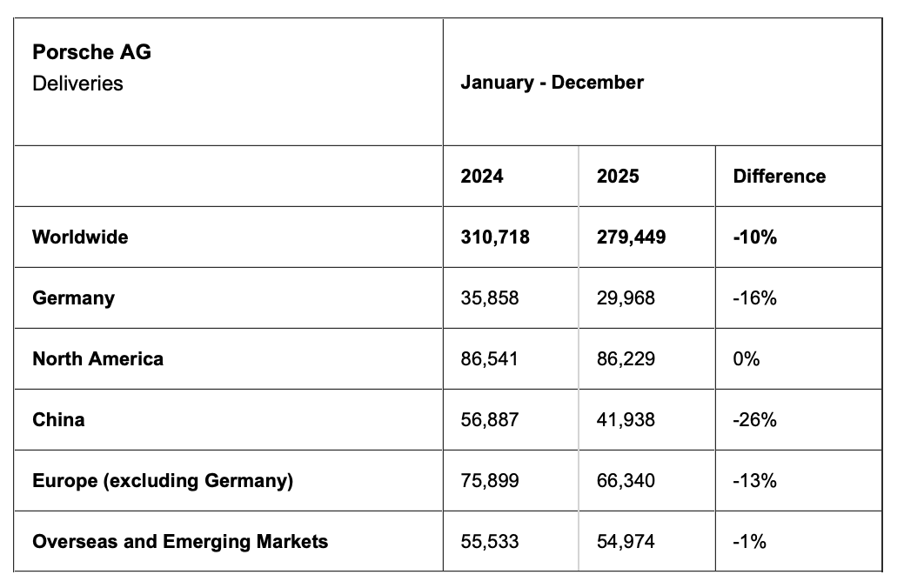Viewport: 904px width, 588px height.
Task: Click the Europe (excluding Germany) label
Action: click(x=163, y=481)
